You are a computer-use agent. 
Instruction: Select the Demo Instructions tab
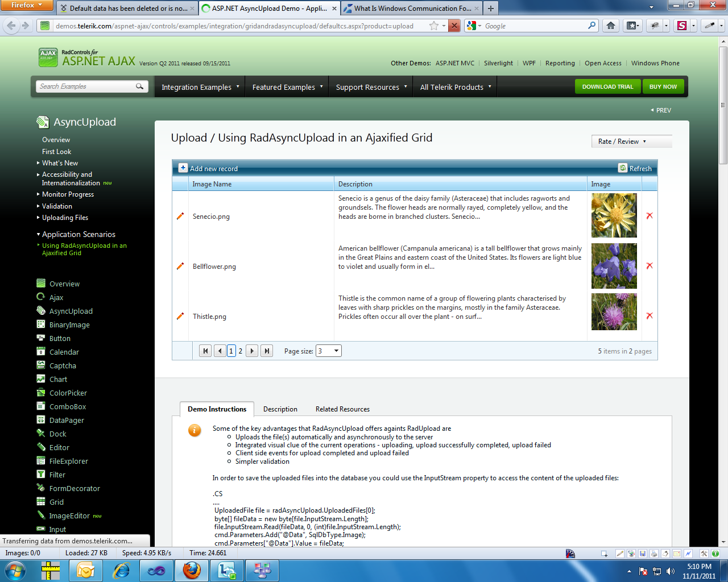pos(217,409)
